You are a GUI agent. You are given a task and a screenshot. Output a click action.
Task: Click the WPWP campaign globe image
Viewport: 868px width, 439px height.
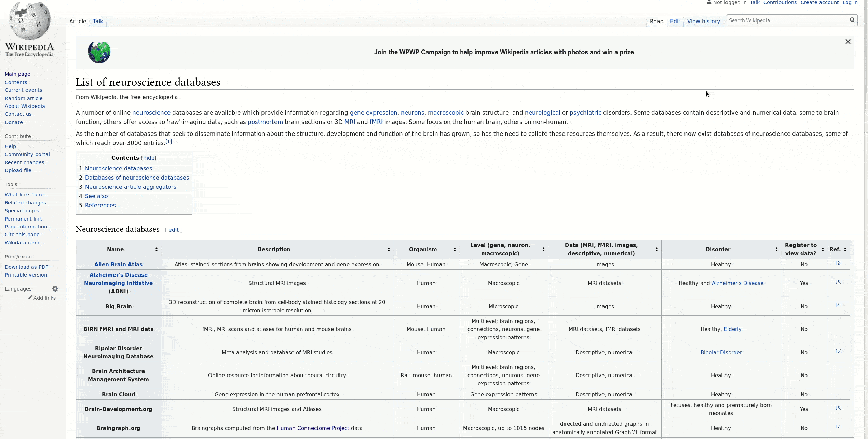point(99,52)
